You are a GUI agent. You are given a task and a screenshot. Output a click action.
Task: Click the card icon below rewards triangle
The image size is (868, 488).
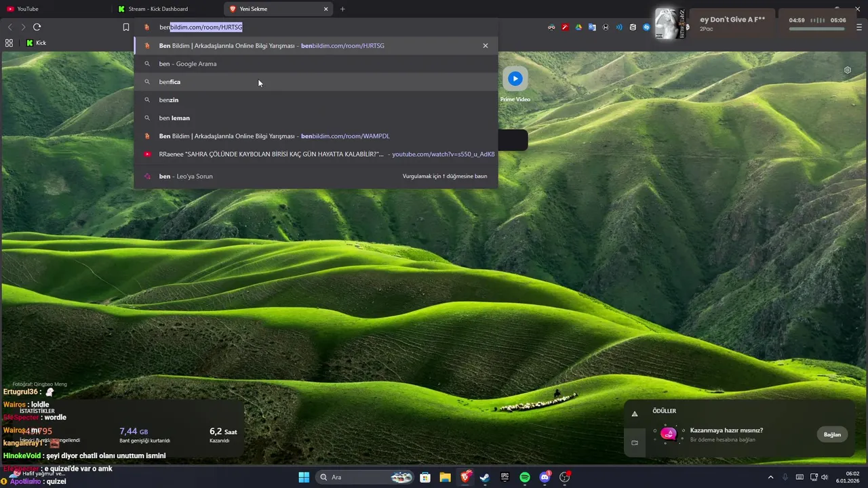click(x=635, y=443)
